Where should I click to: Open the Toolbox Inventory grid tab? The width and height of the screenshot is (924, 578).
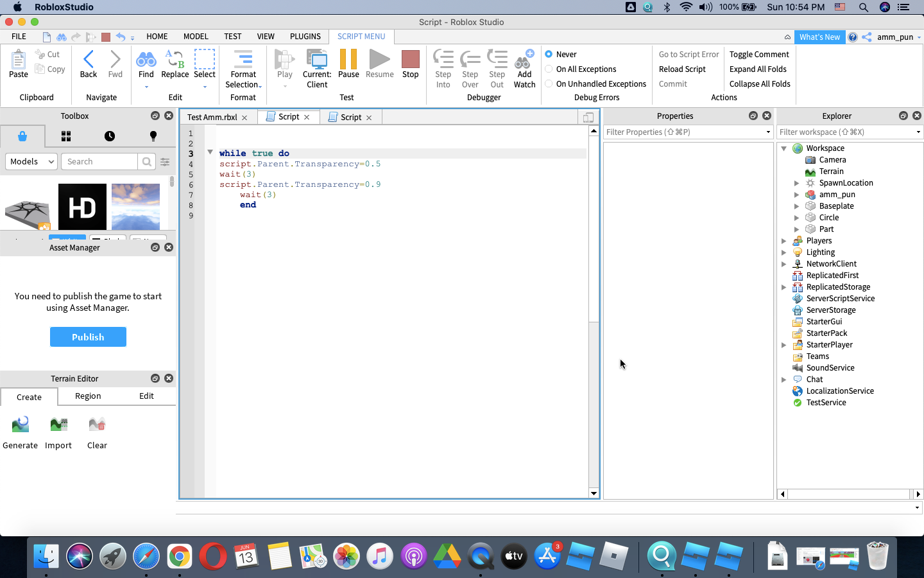(x=66, y=136)
